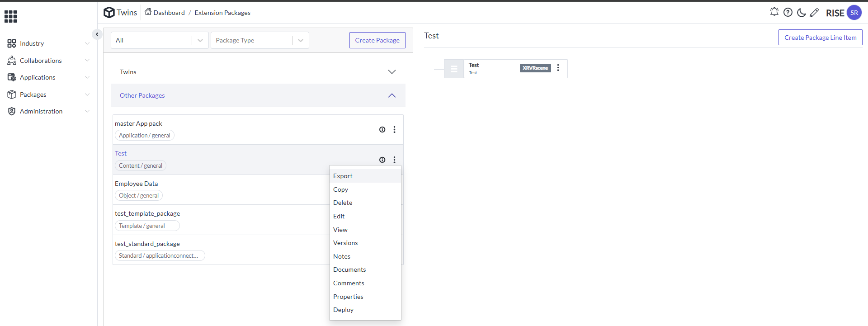868x326 pixels.
Task: Toggle dark mode moon icon
Action: pos(801,13)
